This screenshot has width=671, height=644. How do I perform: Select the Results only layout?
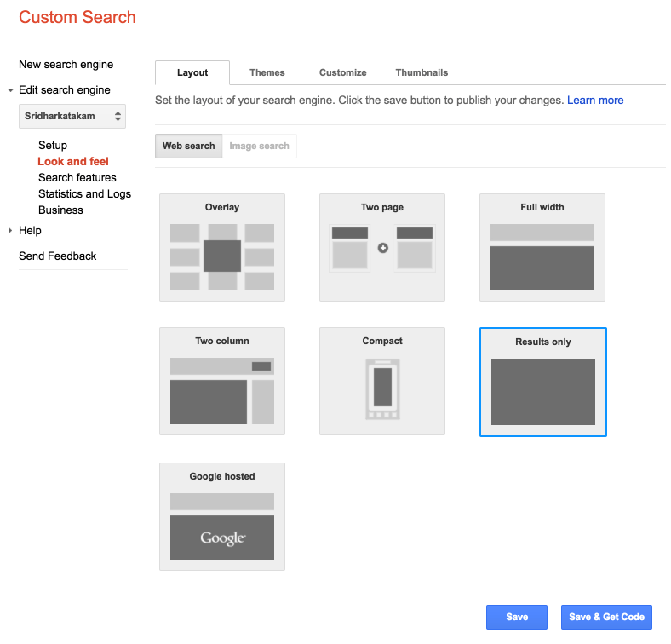543,382
